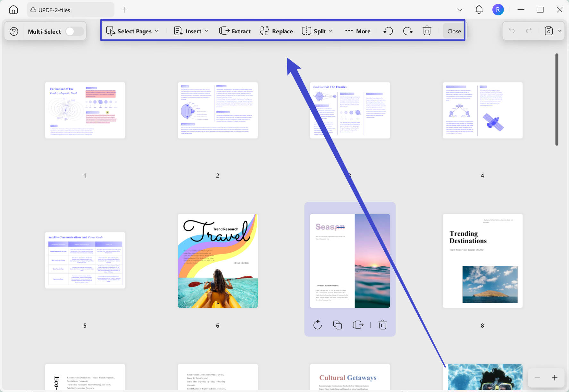
Task: Open the Select Pages dropdown
Action: tap(132, 31)
